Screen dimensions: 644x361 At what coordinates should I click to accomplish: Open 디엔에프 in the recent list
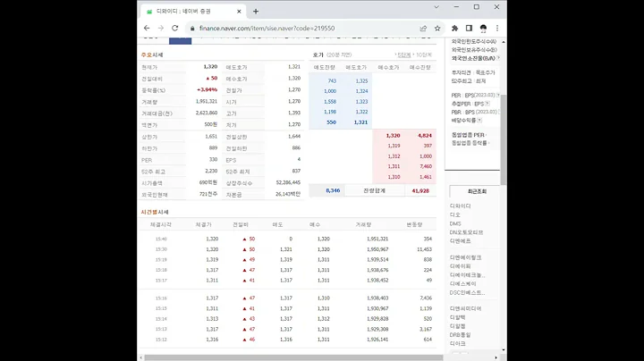(461, 241)
